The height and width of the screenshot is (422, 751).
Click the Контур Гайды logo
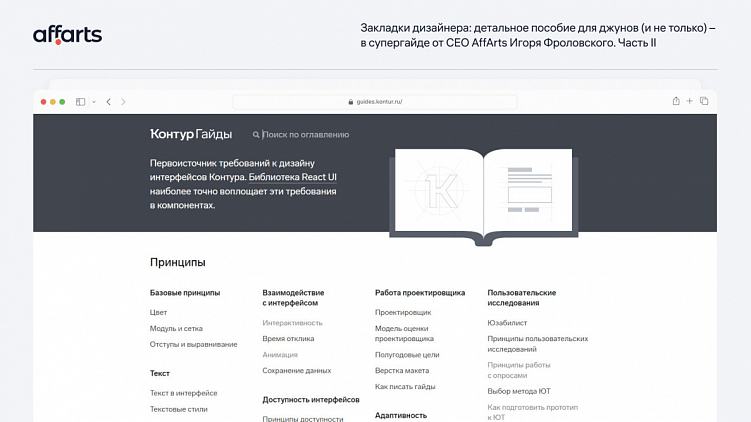(x=191, y=134)
